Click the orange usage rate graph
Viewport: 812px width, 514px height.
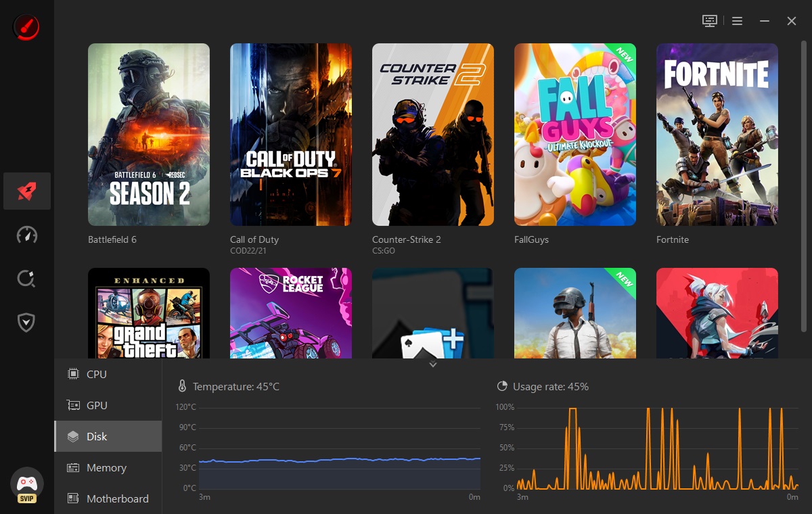(x=657, y=448)
